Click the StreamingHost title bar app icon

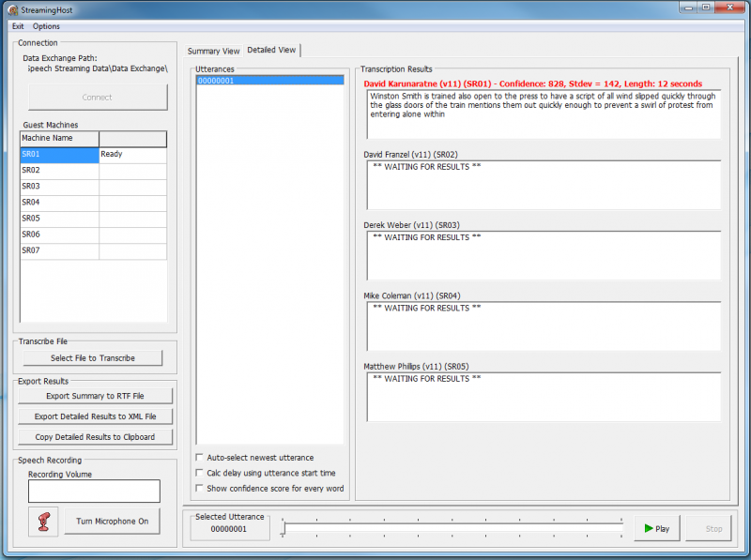(13, 9)
